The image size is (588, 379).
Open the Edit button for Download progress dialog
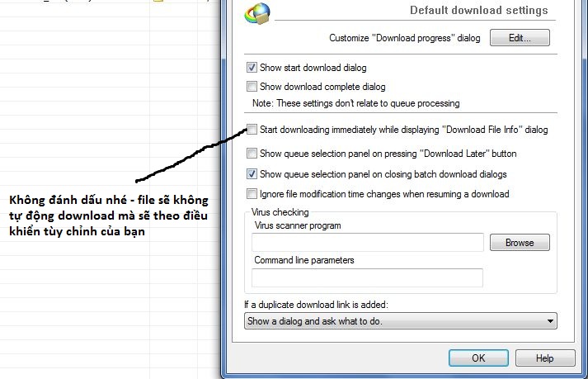[x=520, y=37]
